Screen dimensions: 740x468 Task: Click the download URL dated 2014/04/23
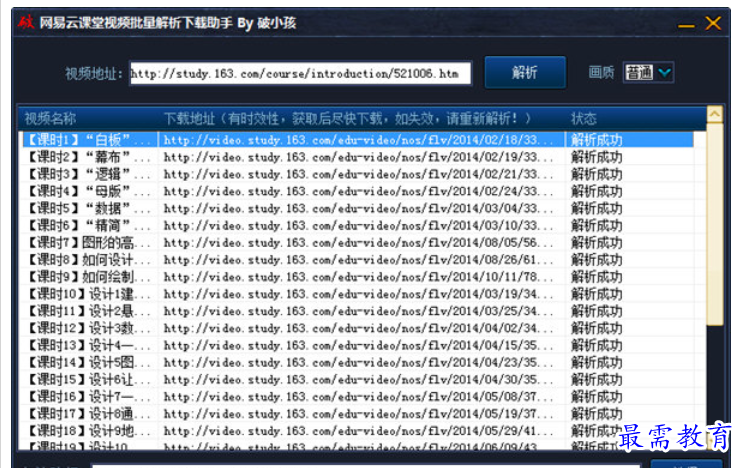(x=358, y=363)
